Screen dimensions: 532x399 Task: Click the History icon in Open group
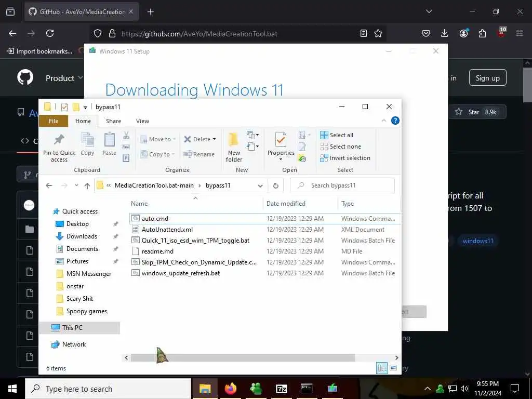point(302,158)
